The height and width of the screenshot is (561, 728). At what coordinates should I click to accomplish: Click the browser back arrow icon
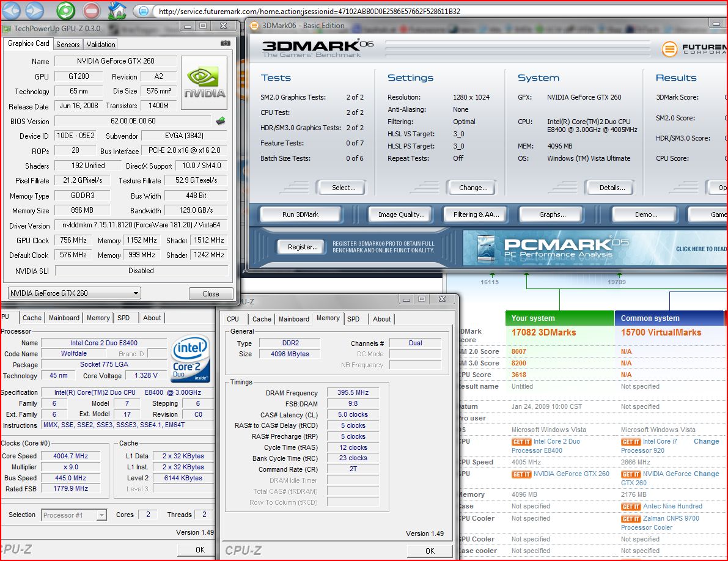click(x=12, y=10)
